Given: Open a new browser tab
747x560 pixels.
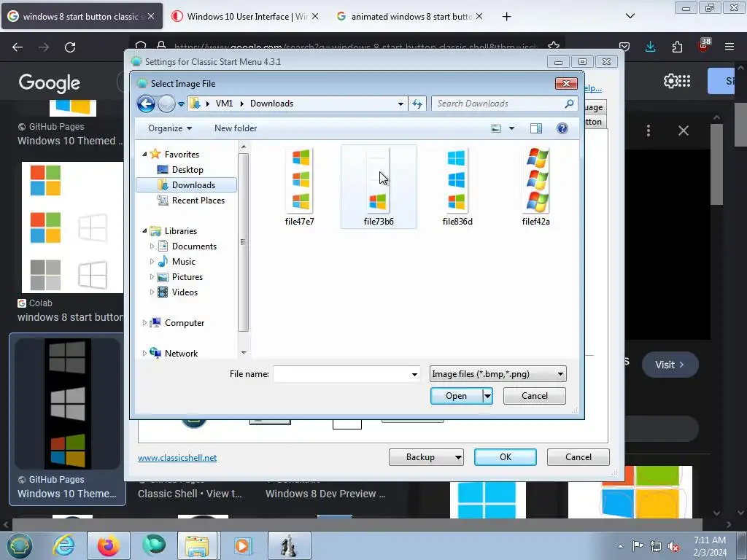Looking at the screenshot, I should (507, 17).
